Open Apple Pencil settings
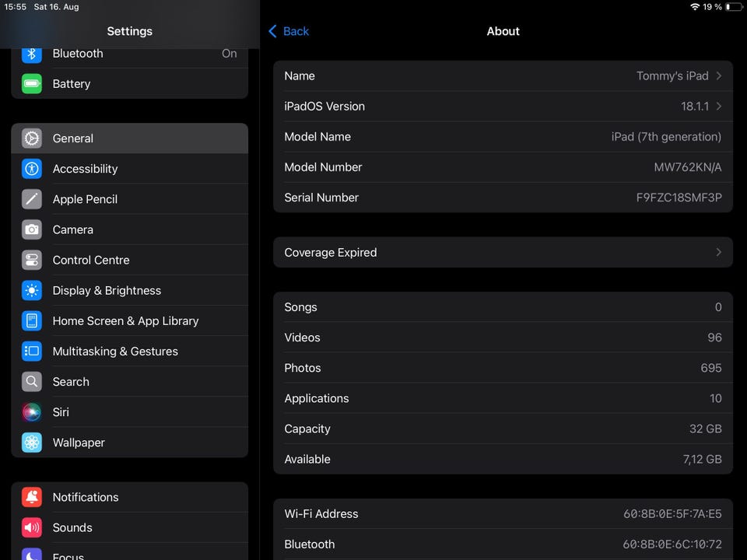This screenshot has width=747, height=560. tap(130, 199)
